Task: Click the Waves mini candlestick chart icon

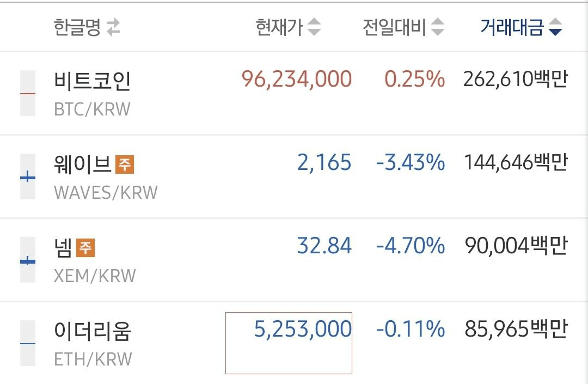Action: (x=28, y=176)
